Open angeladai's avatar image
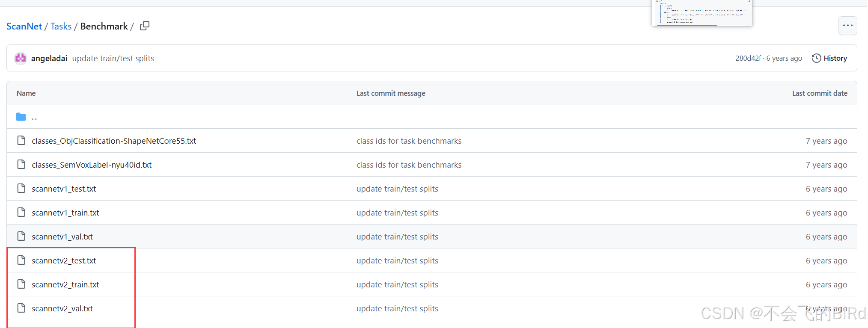The image size is (868, 328). 21,58
